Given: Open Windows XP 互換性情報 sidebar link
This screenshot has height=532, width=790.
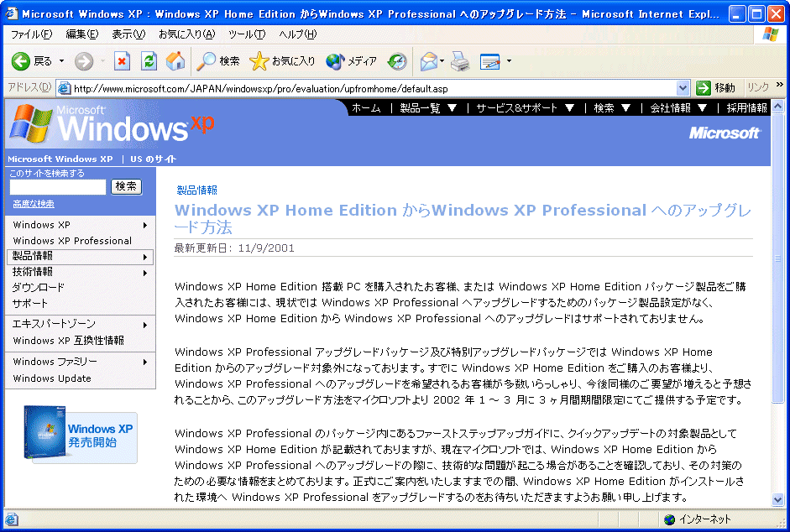Looking at the screenshot, I should [69, 341].
